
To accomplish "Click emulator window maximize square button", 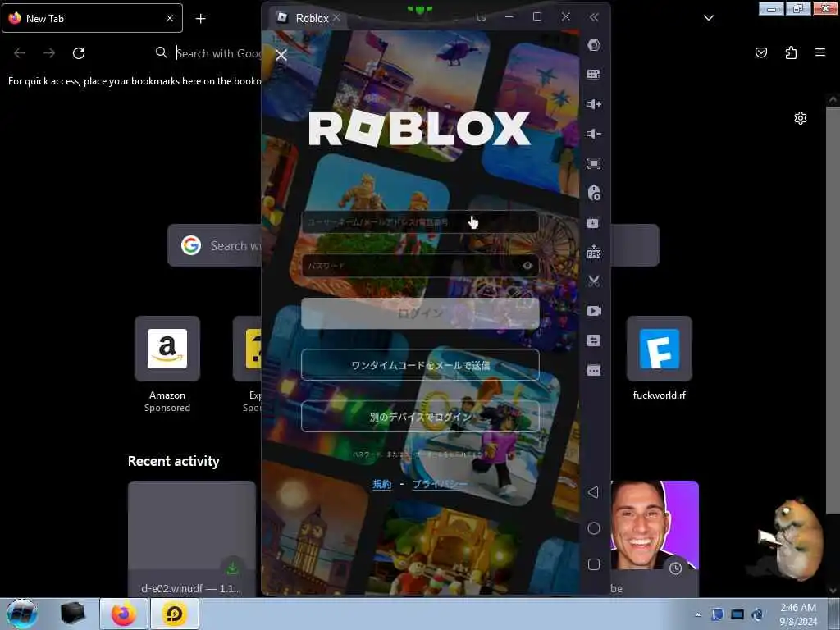I will coord(537,16).
